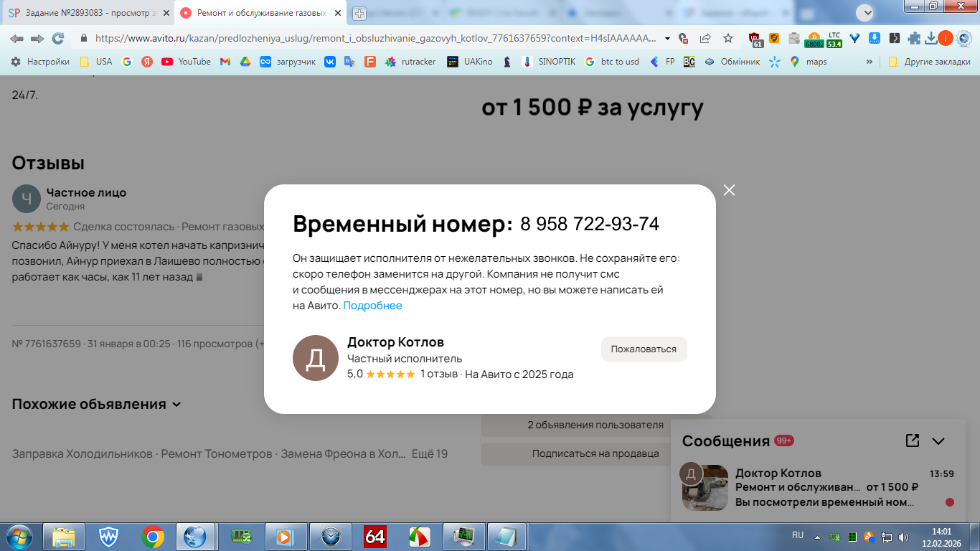Open the tab search dropdown button

pyautogui.click(x=864, y=12)
